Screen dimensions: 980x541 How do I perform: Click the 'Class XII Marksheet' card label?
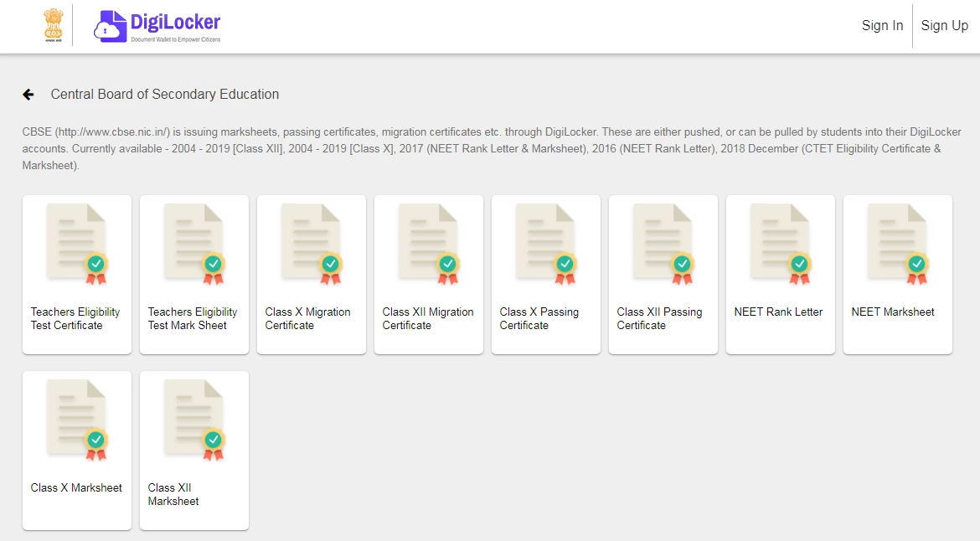click(173, 494)
